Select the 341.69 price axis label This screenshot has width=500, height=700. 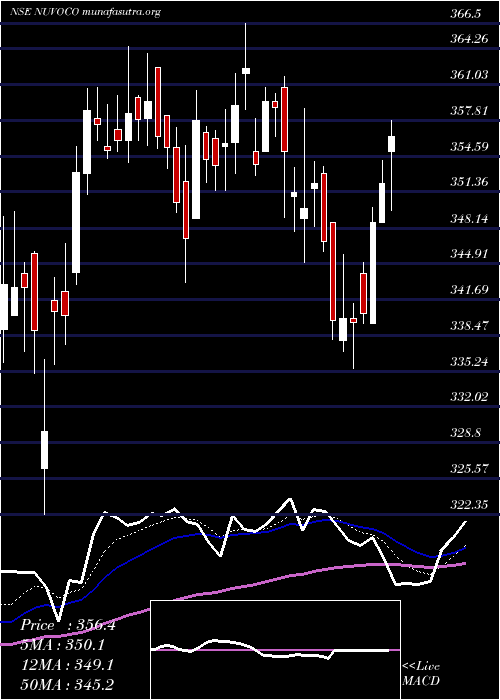(469, 290)
